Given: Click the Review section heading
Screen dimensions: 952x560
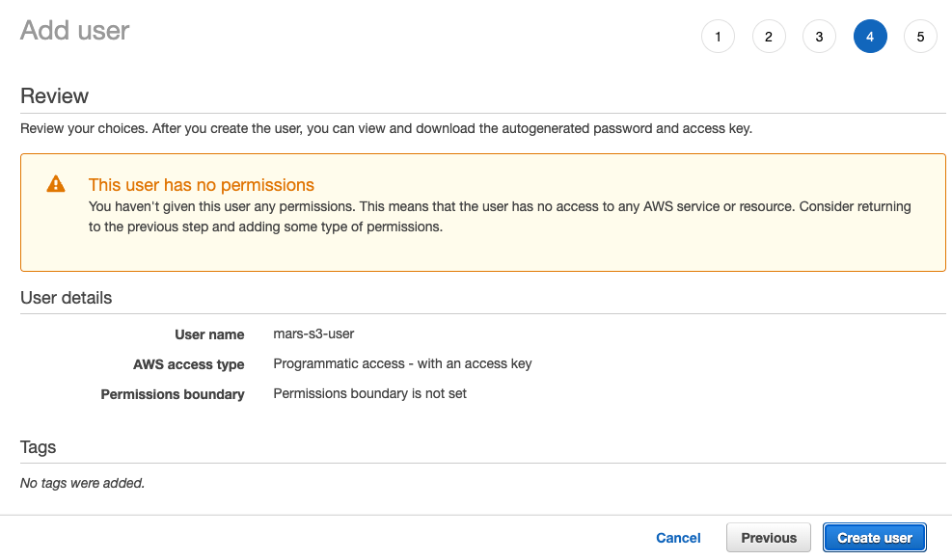Looking at the screenshot, I should 54,95.
